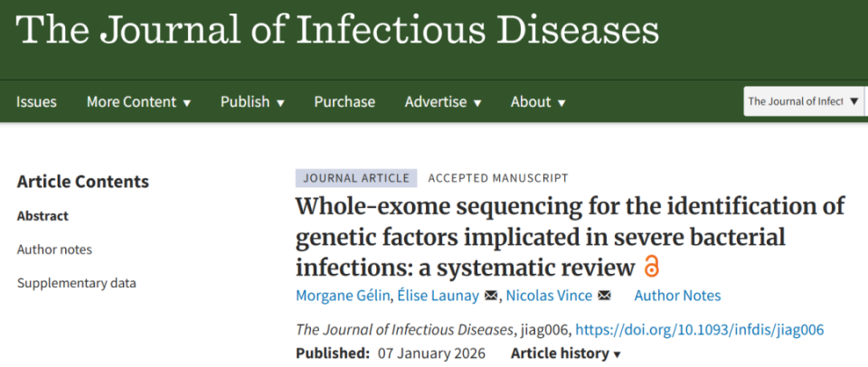This screenshot has height=367, width=868.
Task: Follow the article DOI link
Action: [x=699, y=329]
